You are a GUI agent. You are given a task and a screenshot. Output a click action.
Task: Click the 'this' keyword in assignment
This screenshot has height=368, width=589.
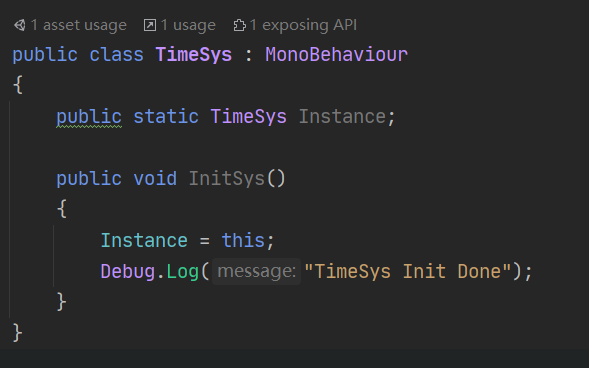(243, 240)
